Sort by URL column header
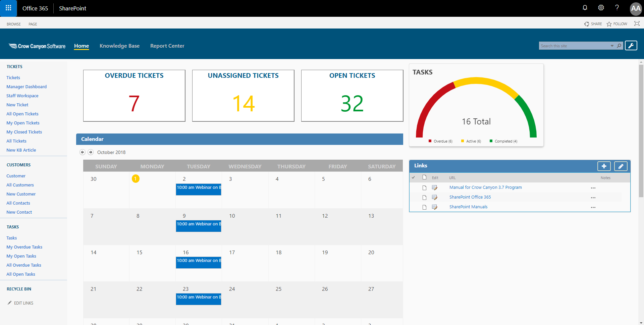 452,178
